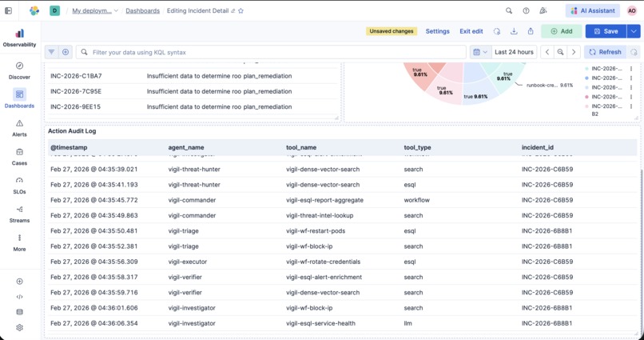Click the runbook-cre... 9.61% pie label

pyautogui.click(x=550, y=86)
